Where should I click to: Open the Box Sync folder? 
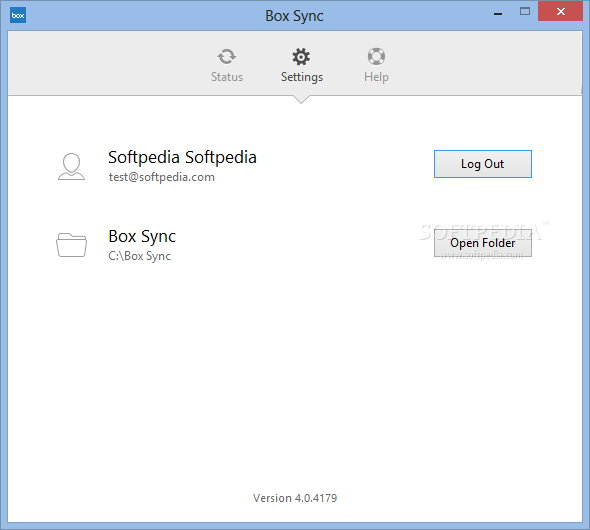[483, 243]
